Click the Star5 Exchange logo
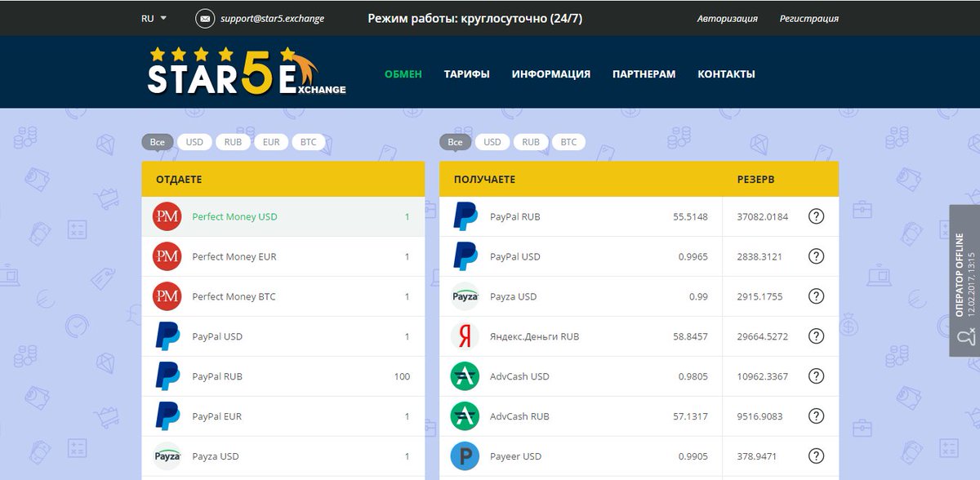This screenshot has width=980, height=480. tap(247, 72)
